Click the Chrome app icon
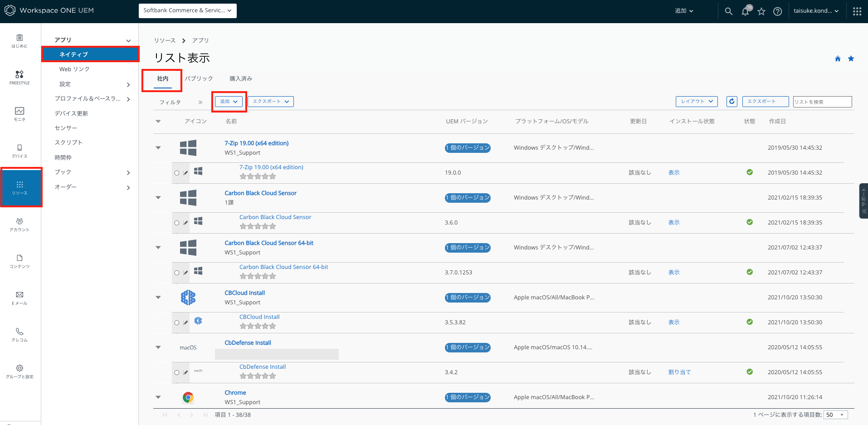This screenshot has height=425, width=868. (188, 397)
